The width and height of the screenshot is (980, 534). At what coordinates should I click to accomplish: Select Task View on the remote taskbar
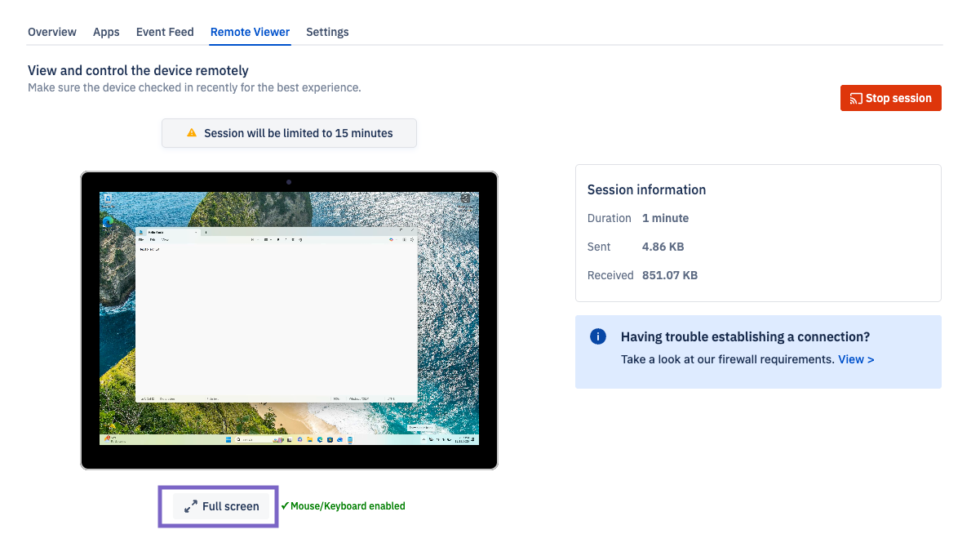click(x=289, y=439)
